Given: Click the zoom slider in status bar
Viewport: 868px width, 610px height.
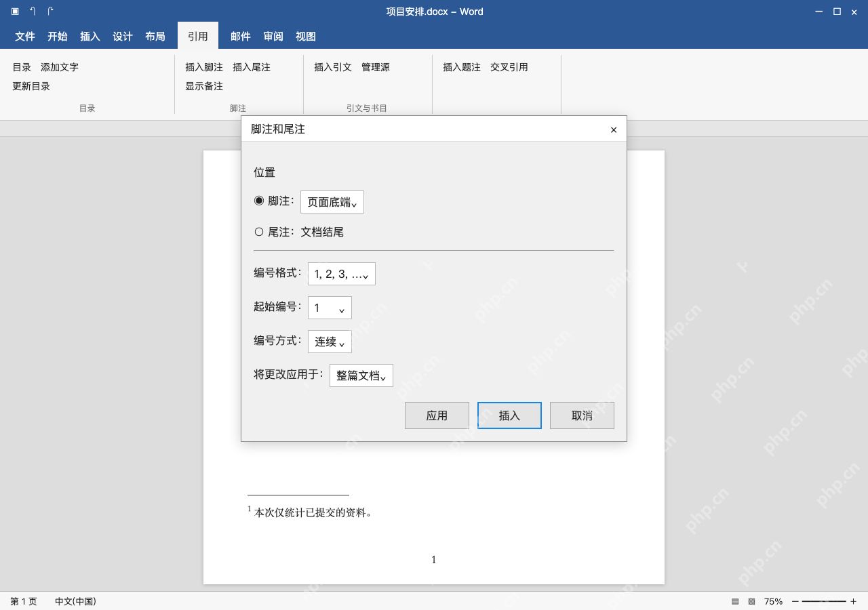Looking at the screenshot, I should pos(824,601).
